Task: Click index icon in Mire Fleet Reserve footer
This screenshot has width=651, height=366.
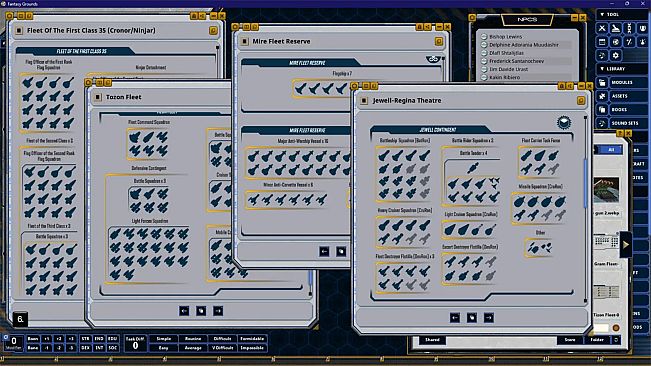Action: click(x=341, y=251)
